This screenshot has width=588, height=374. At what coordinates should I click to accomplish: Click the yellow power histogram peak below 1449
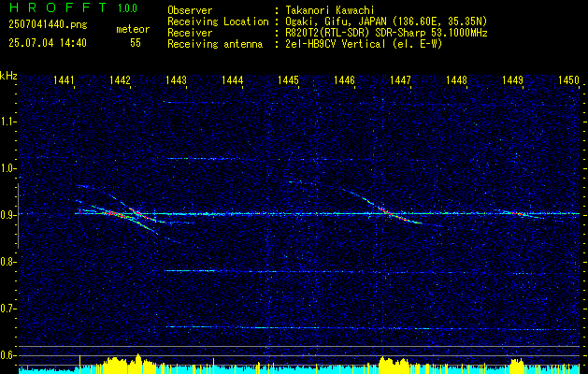[518, 366]
